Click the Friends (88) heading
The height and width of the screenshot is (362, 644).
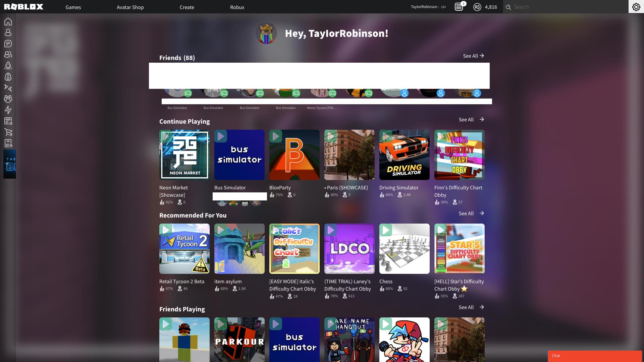pos(177,58)
